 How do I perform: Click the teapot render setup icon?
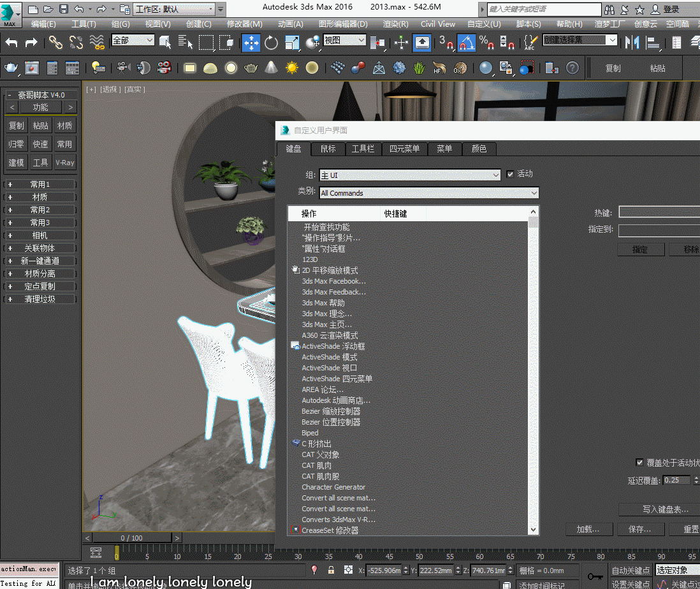[11, 68]
